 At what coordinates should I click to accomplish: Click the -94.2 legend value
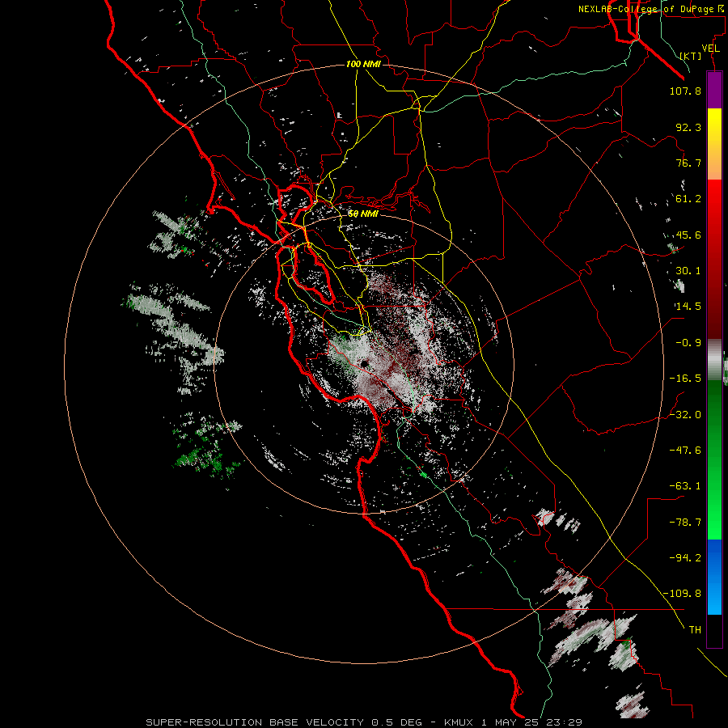tap(685, 558)
